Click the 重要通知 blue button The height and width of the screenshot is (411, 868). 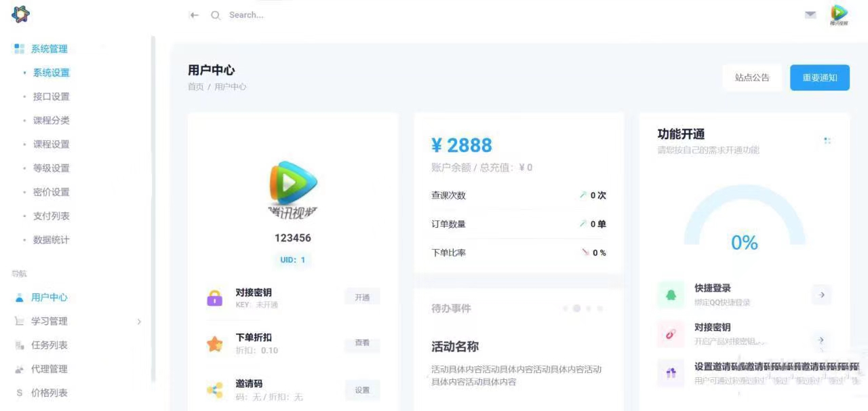(819, 78)
